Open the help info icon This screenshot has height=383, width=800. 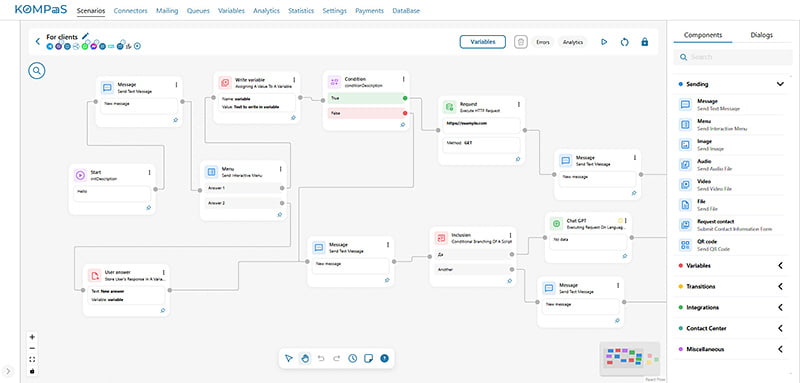[384, 359]
